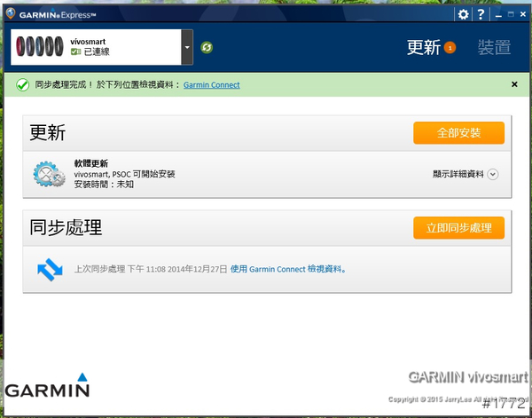Open 使用 Garmin Connect 檢視資料 link
The height and width of the screenshot is (418, 532).
[x=288, y=269]
